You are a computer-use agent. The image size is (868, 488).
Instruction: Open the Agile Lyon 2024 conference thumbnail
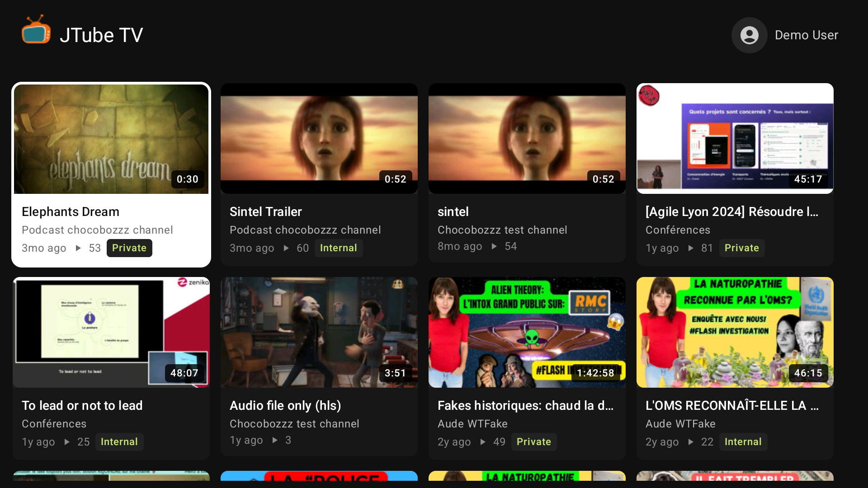(735, 138)
